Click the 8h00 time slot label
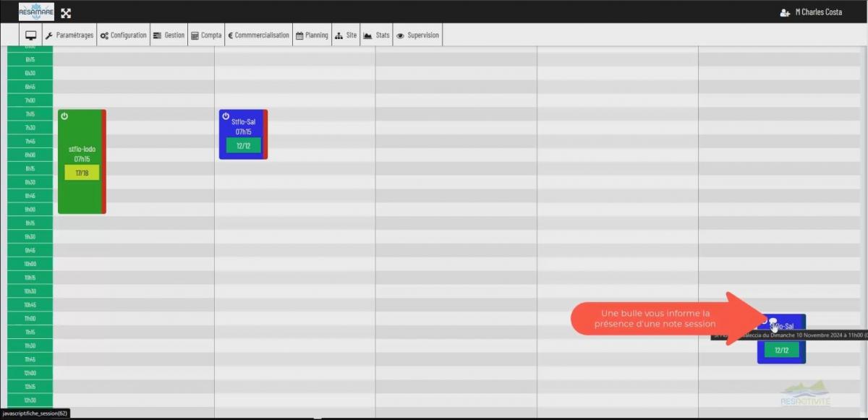The image size is (868, 420). [x=30, y=155]
